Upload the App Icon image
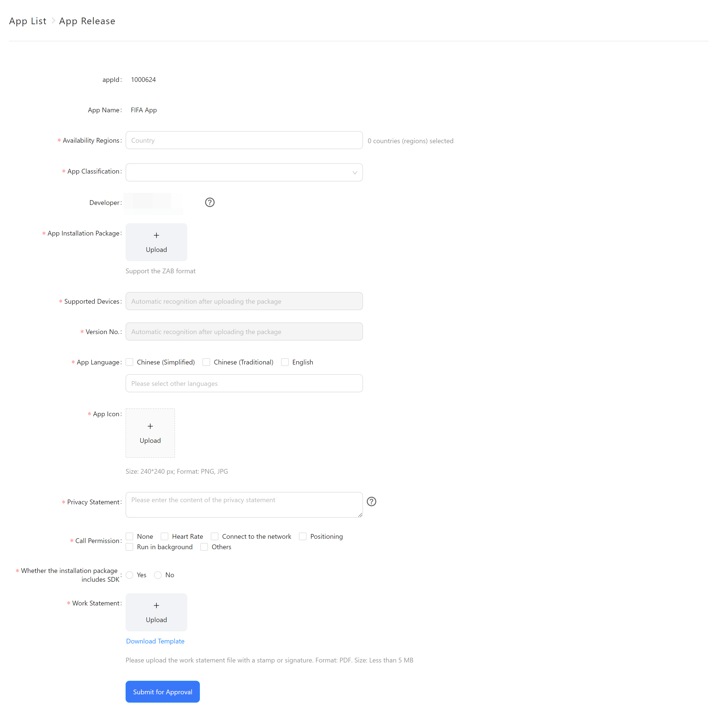 (x=150, y=433)
